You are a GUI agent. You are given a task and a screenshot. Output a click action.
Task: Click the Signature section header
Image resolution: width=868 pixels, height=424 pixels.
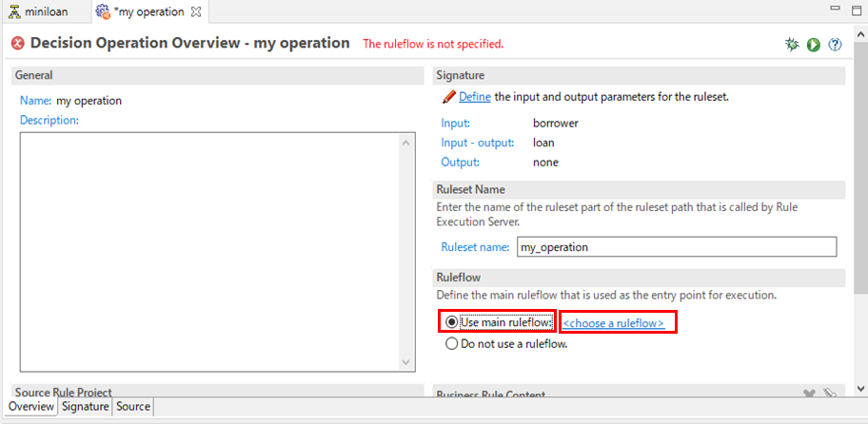[x=639, y=76]
